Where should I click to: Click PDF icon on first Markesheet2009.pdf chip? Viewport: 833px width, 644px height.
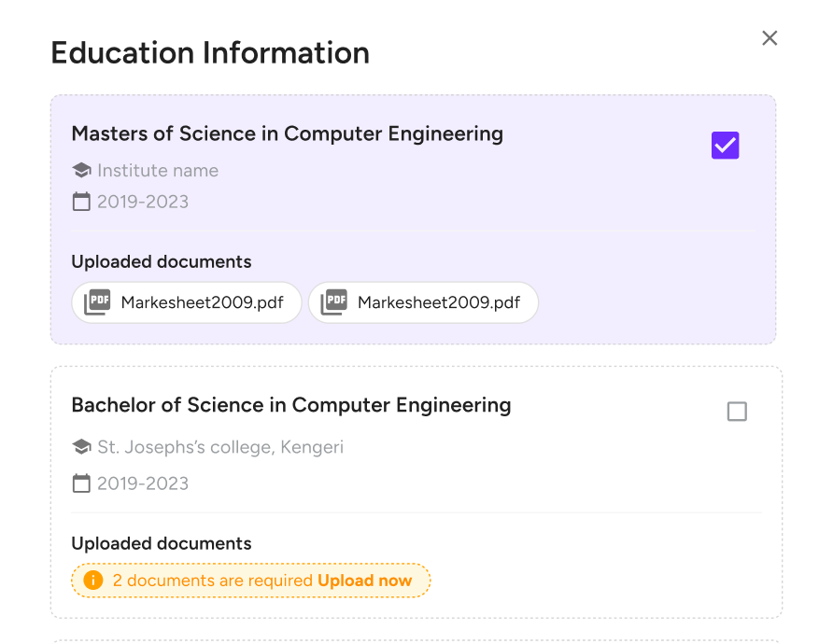click(97, 302)
